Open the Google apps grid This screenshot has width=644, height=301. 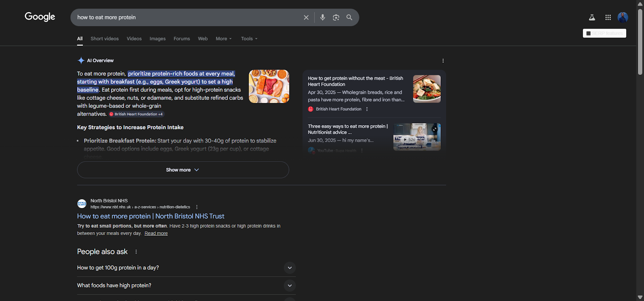[608, 17]
